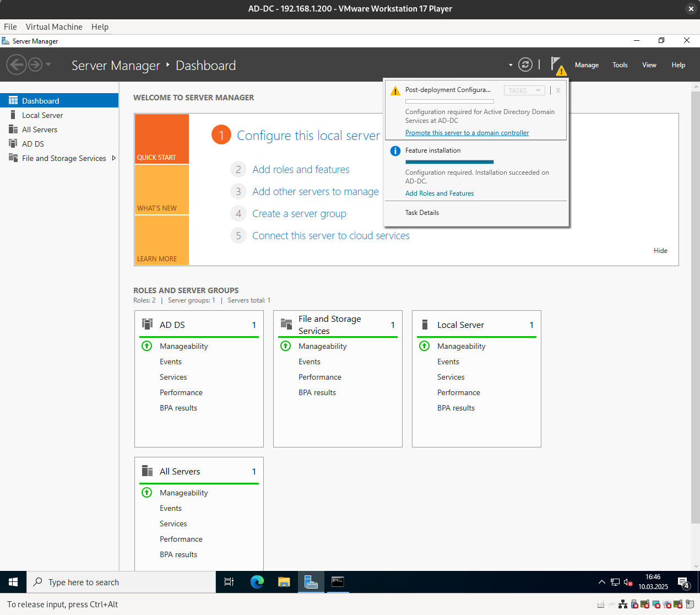This screenshot has width=700, height=615.
Task: Click the Task View taskbar icon
Action: [x=229, y=582]
